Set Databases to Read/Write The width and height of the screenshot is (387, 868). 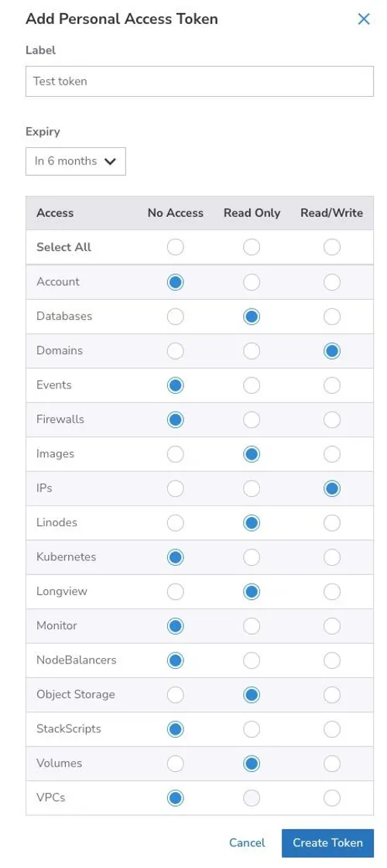click(x=332, y=317)
